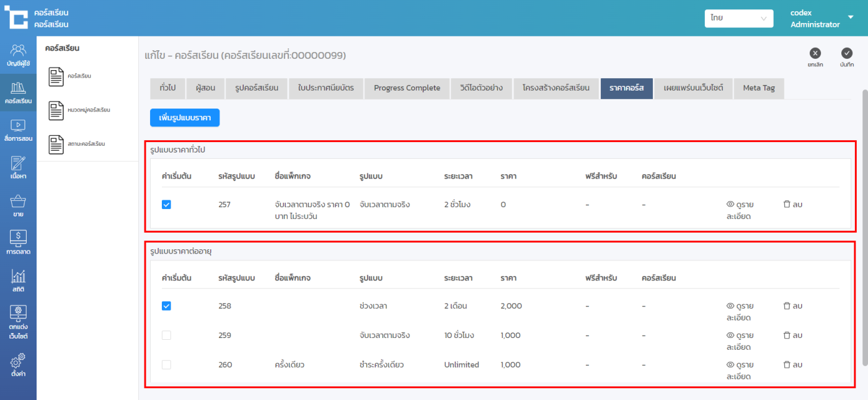The image size is (868, 400).
Task: Expand the codex Administrator account menu
Action: click(x=850, y=17)
